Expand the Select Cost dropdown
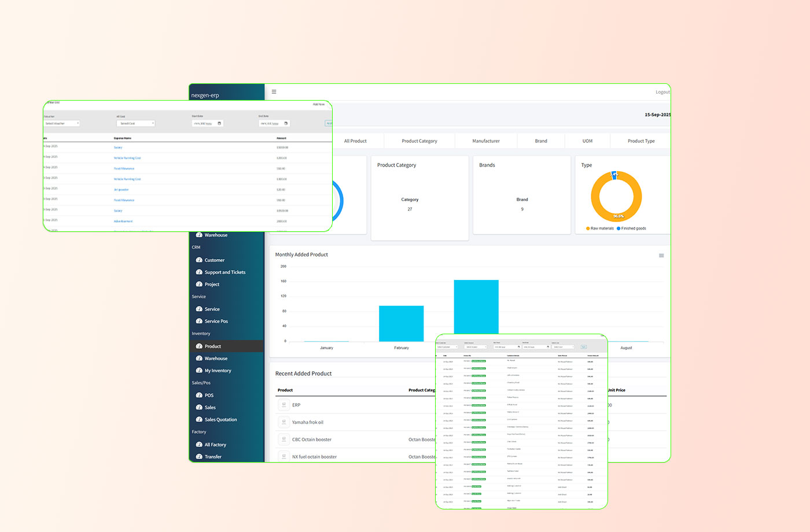Image resolution: width=810 pixels, height=532 pixels. pyautogui.click(x=135, y=123)
